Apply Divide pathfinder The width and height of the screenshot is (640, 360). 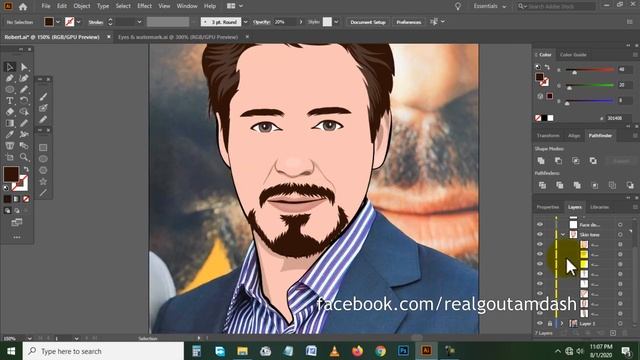(542, 185)
